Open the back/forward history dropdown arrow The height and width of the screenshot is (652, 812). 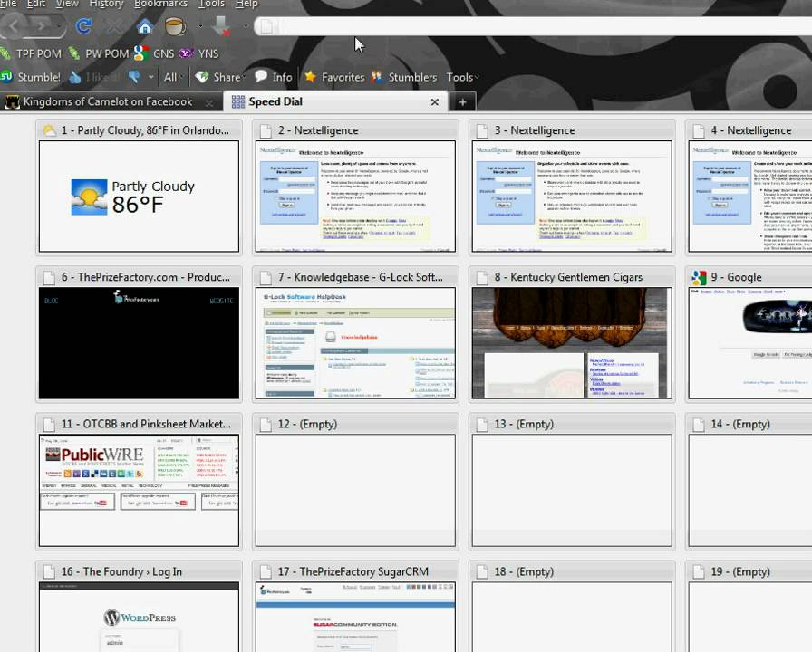60,26
